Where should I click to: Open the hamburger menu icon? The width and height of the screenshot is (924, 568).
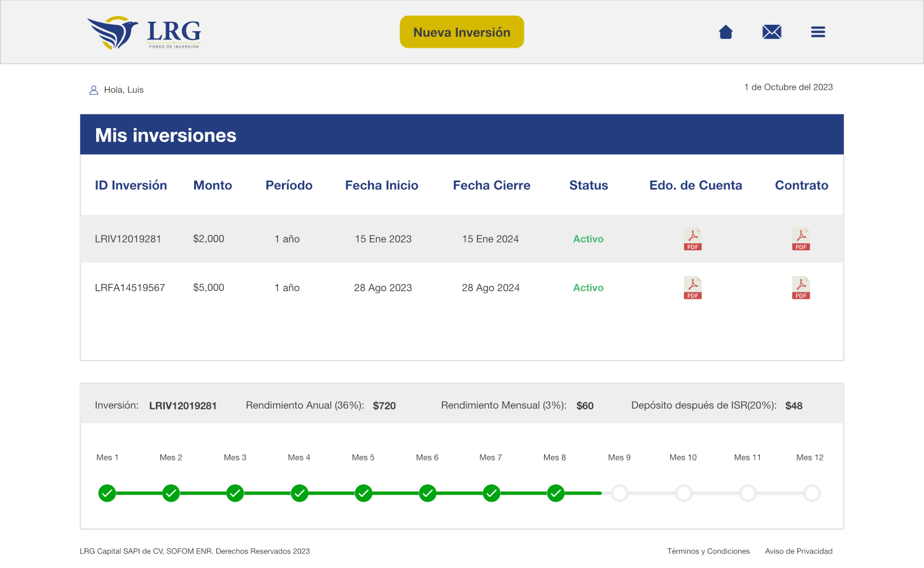818,32
